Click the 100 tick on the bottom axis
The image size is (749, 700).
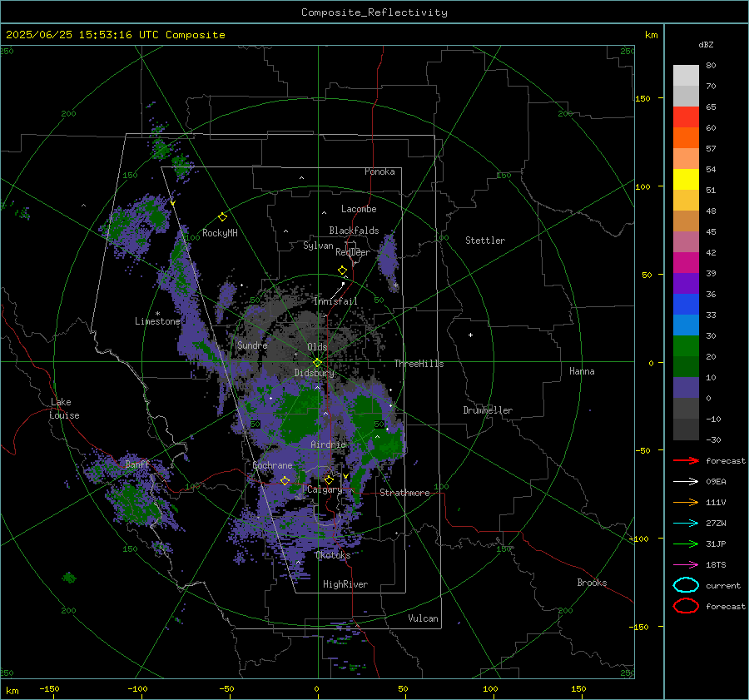point(490,689)
